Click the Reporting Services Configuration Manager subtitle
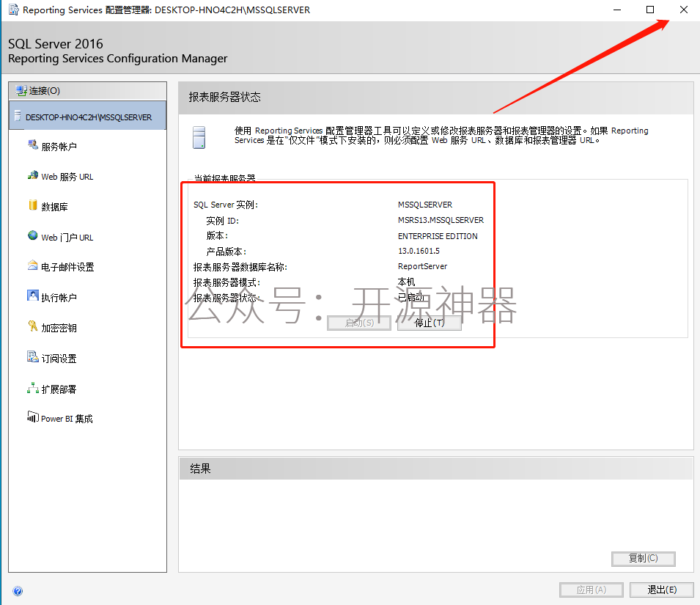Image resolution: width=700 pixels, height=605 pixels. pyautogui.click(x=118, y=59)
